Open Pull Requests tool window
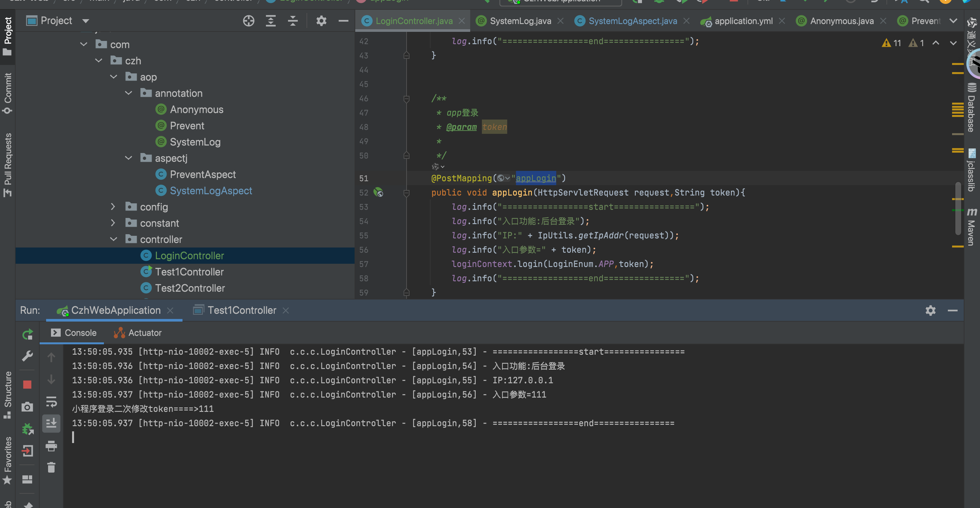 click(7, 165)
